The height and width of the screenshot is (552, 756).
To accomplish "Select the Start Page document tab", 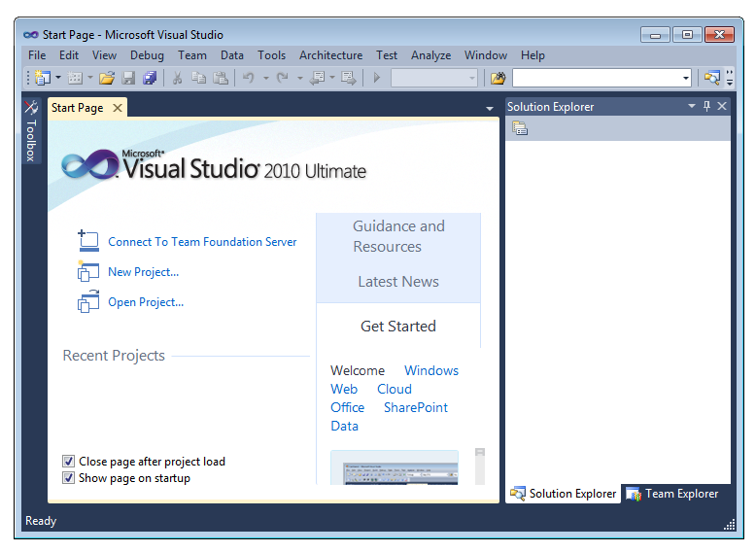I will tap(78, 108).
